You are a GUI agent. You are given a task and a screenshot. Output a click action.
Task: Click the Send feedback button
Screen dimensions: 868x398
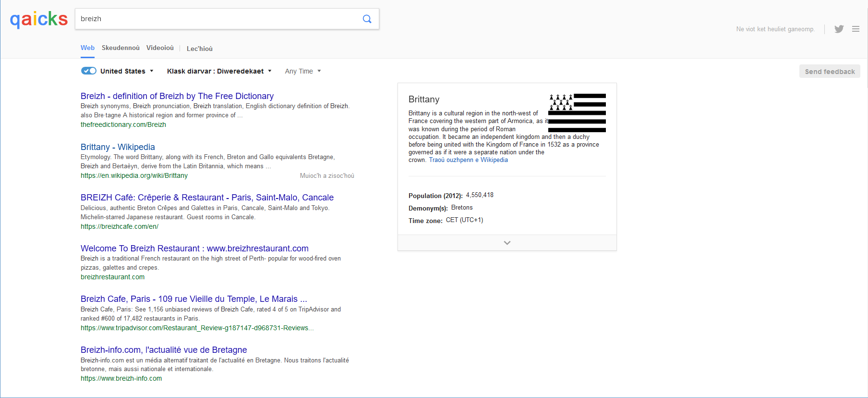click(830, 71)
